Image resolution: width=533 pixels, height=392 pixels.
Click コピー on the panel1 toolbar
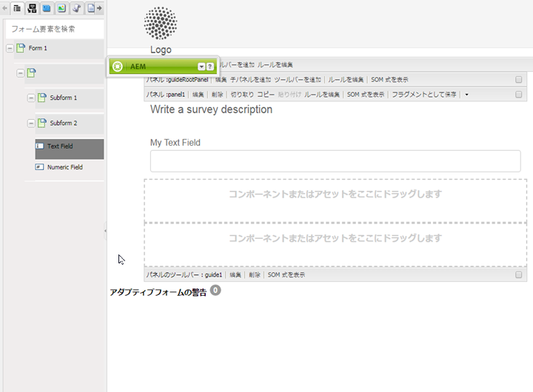coord(266,95)
